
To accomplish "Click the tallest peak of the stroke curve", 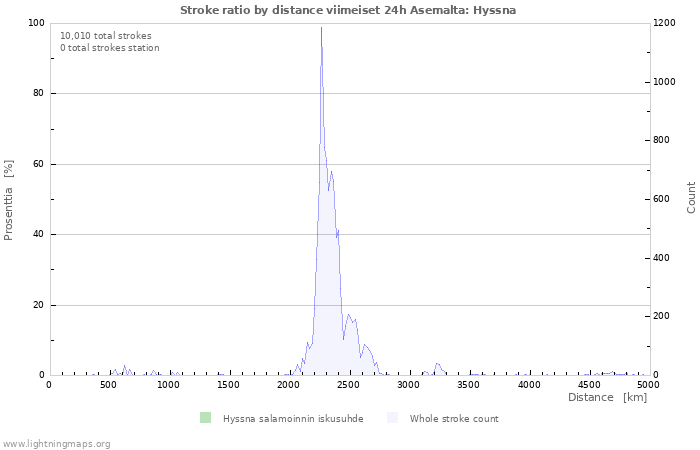I will tap(321, 28).
